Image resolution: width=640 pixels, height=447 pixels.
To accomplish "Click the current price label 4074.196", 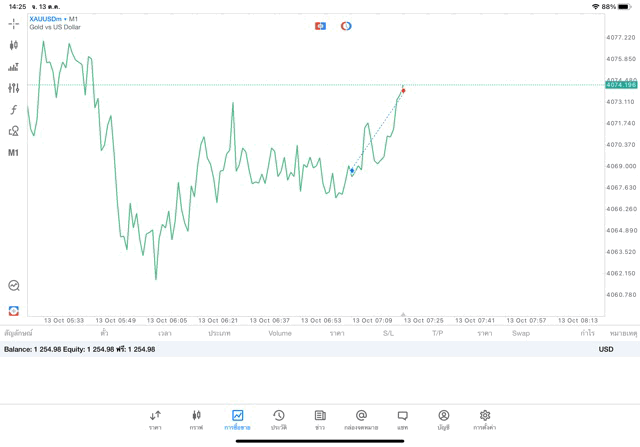I will point(621,85).
